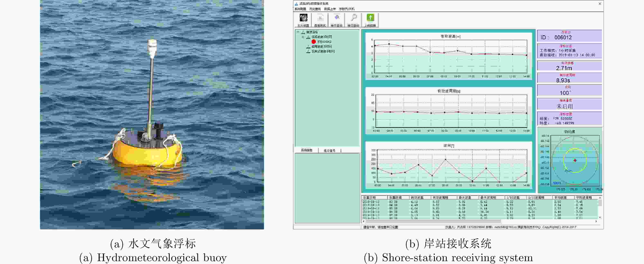Click the 有效波高 column header in table
The height and width of the screenshot is (264, 644).
pyautogui.click(x=417, y=198)
